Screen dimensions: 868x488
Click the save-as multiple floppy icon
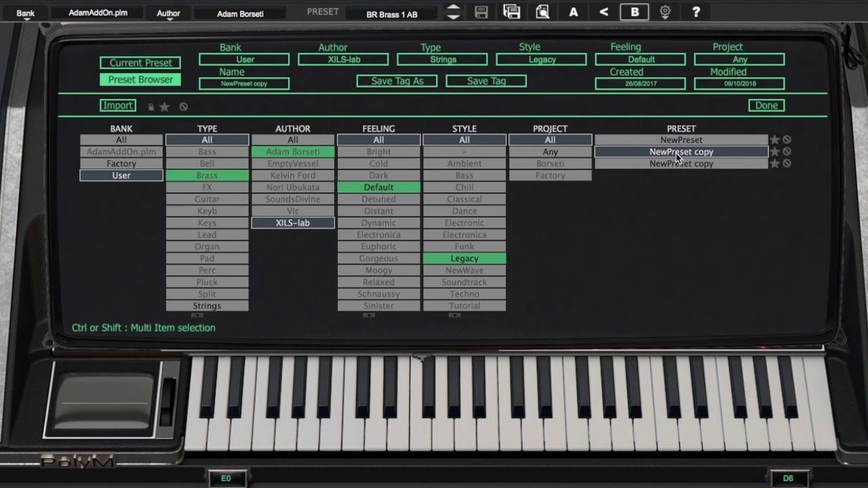tap(512, 12)
